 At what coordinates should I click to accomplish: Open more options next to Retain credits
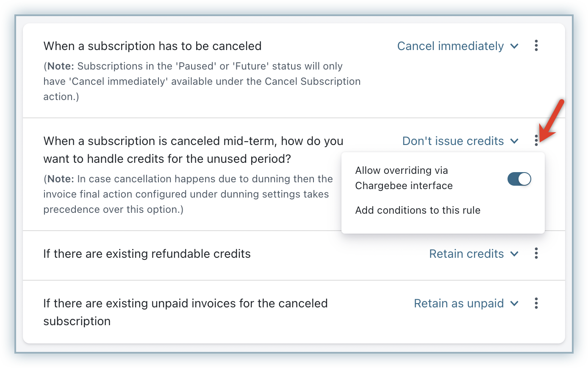(536, 254)
